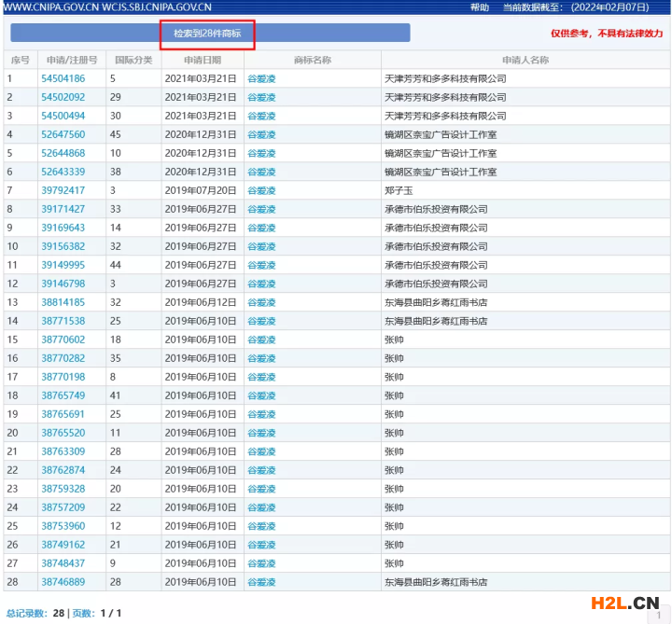Sort by the 申请日期 column header
Viewport: 672px width, 624px height.
202,60
